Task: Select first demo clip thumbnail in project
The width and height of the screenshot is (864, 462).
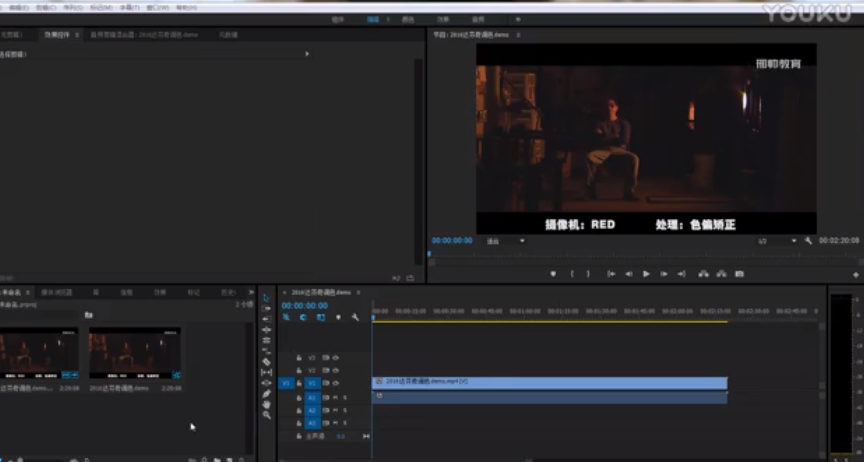Action: (x=39, y=353)
